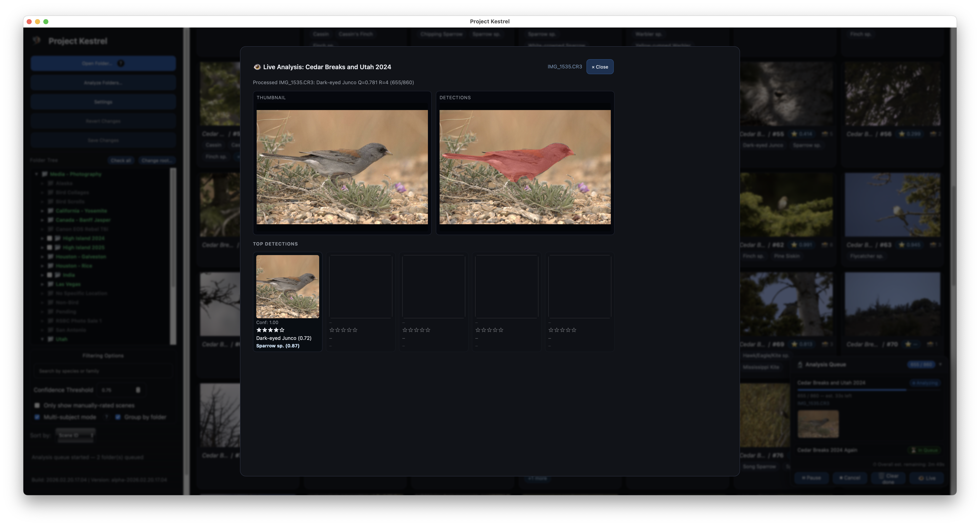
Task: Click the help badge on Open Folder button
Action: coord(121,64)
